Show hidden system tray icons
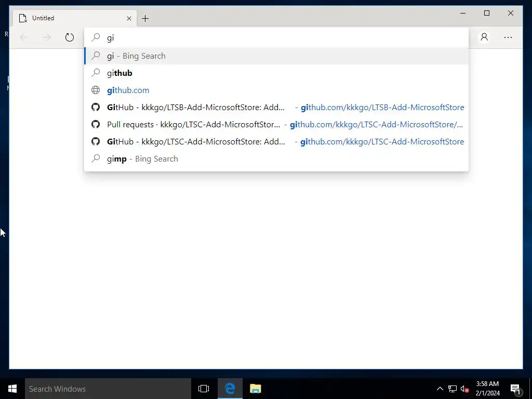 click(x=440, y=389)
